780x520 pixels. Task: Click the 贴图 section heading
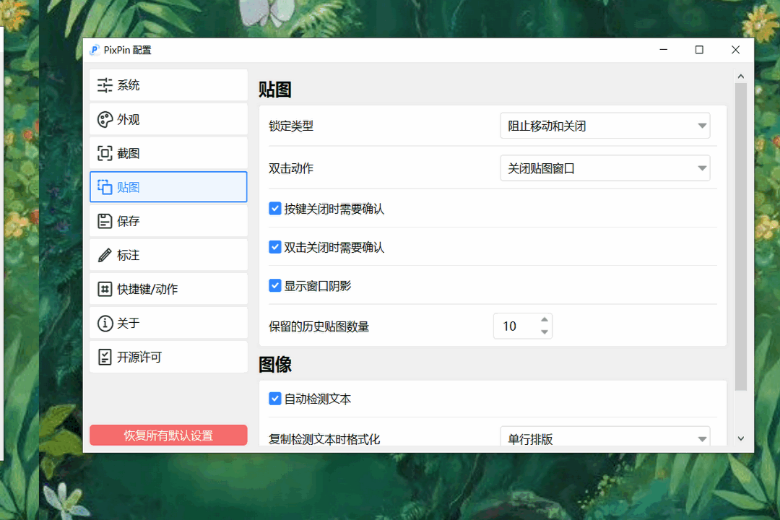point(275,90)
